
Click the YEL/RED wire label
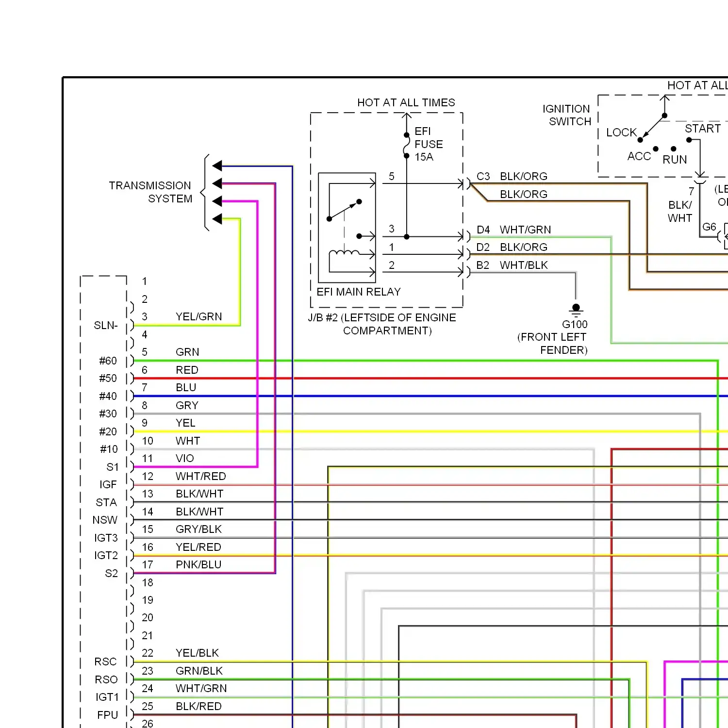(198, 547)
